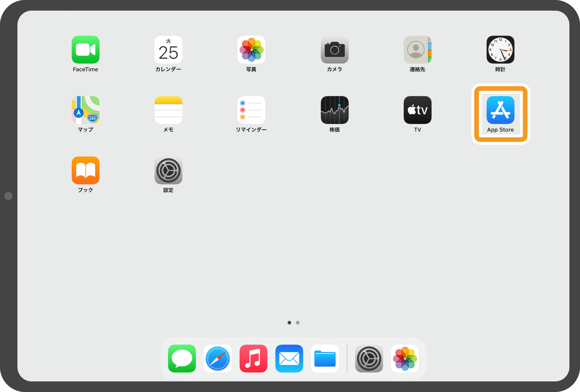Open the マップ maps app
Viewport: 580px width, 392px height.
[85, 110]
